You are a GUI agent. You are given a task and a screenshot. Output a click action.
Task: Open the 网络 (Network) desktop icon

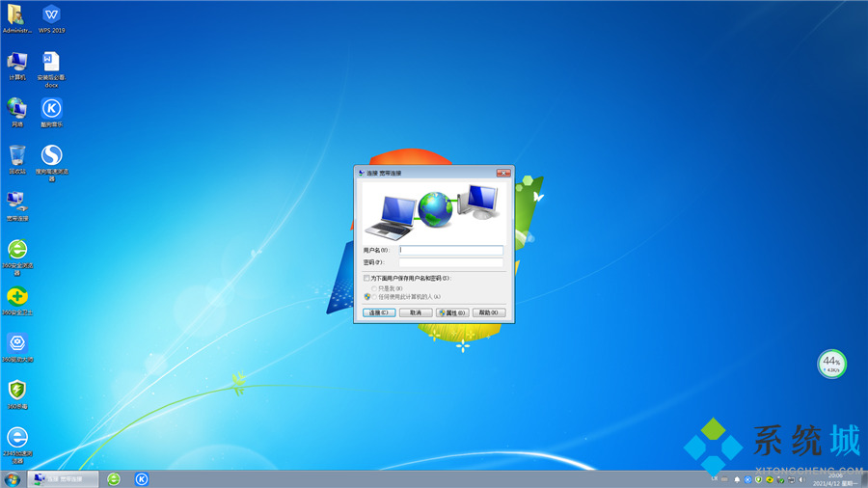[x=17, y=113]
